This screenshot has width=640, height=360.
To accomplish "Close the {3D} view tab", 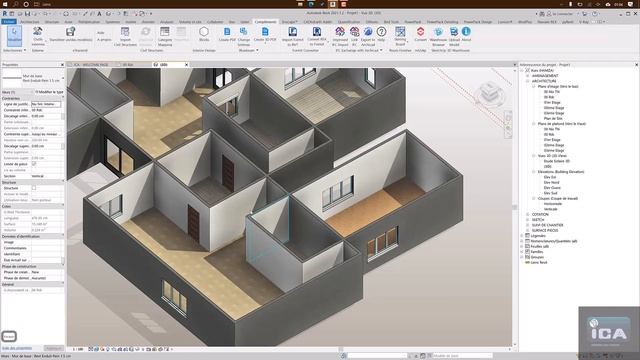I will tap(187, 64).
